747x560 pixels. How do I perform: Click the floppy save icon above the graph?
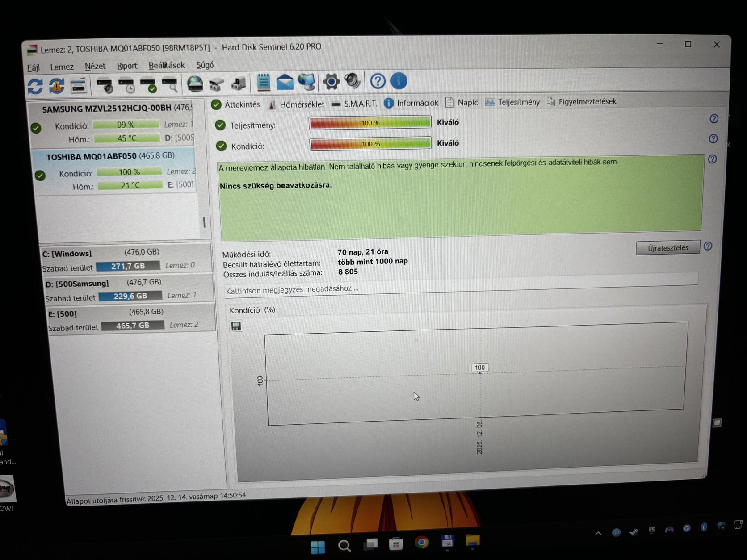(236, 326)
